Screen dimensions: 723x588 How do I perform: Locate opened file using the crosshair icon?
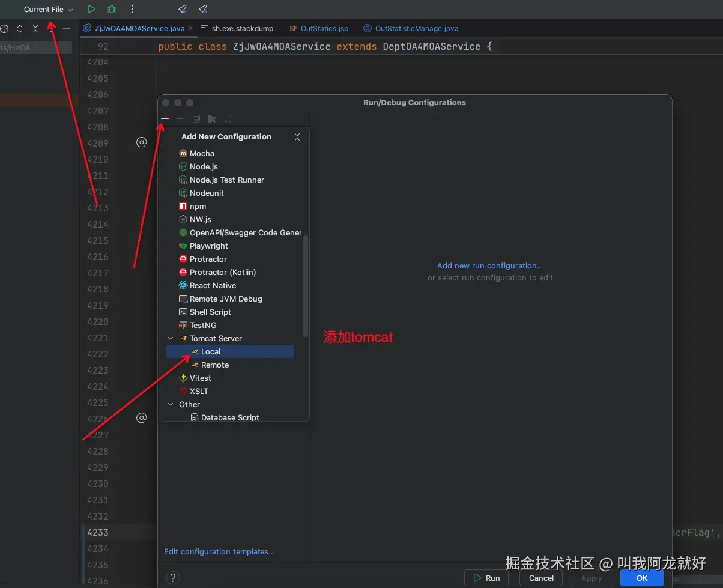(4, 28)
